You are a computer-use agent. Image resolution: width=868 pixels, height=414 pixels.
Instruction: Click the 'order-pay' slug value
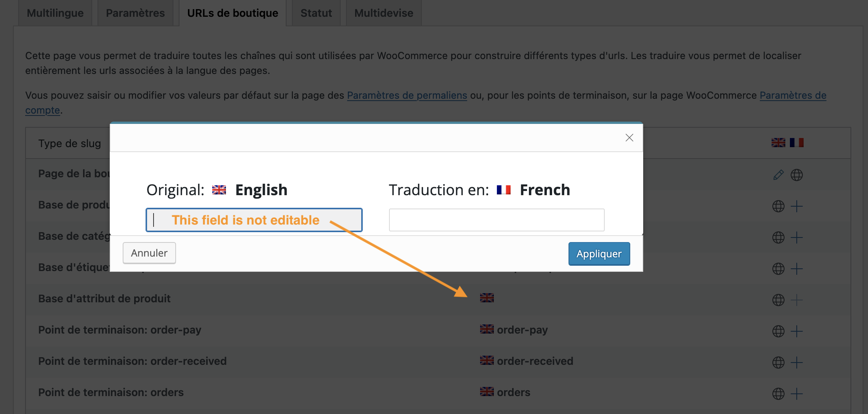click(x=522, y=330)
